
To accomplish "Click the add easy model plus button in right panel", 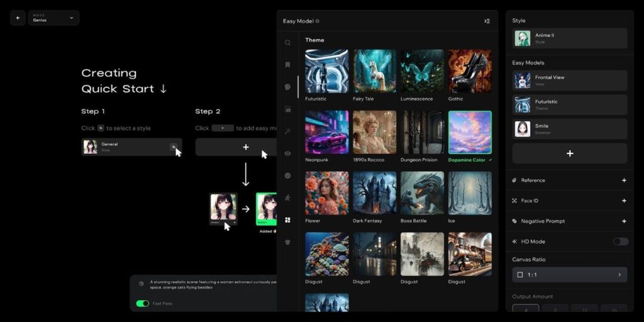I will point(569,153).
